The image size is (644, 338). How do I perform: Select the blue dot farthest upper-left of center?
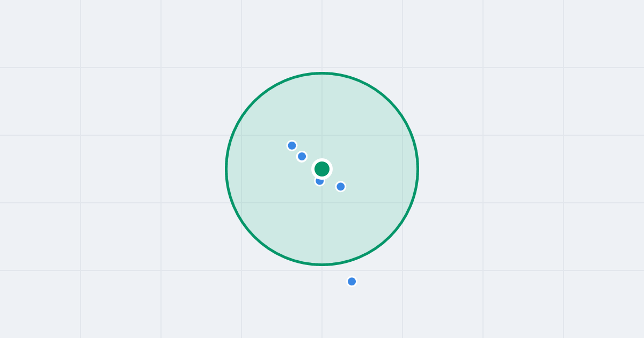292,145
